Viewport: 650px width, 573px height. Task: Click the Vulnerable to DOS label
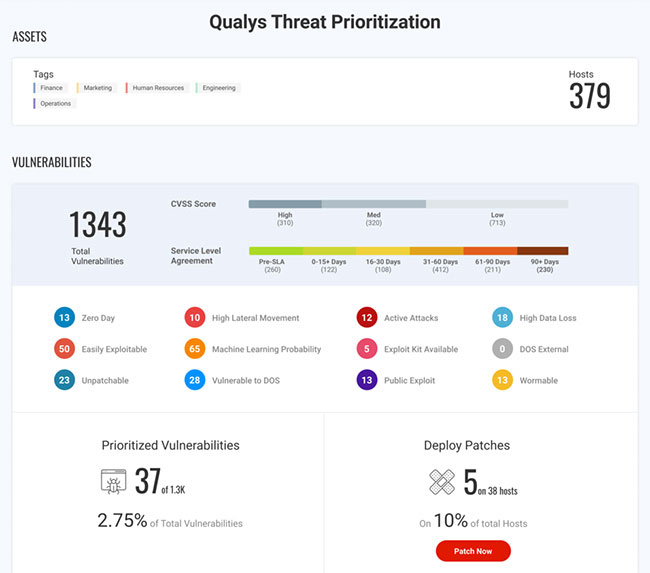[246, 381]
